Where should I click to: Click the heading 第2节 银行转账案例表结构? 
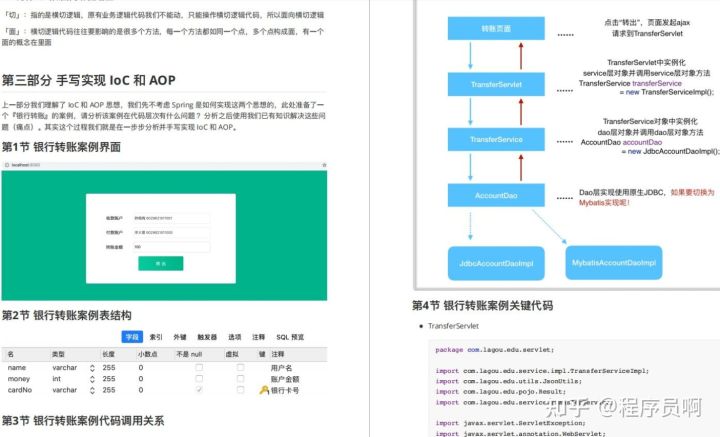click(x=67, y=315)
